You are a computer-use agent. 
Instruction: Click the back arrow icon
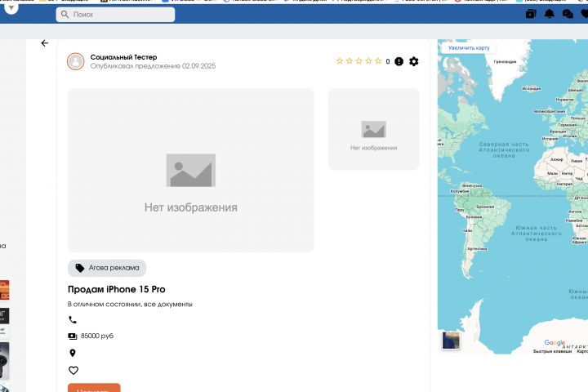click(45, 43)
